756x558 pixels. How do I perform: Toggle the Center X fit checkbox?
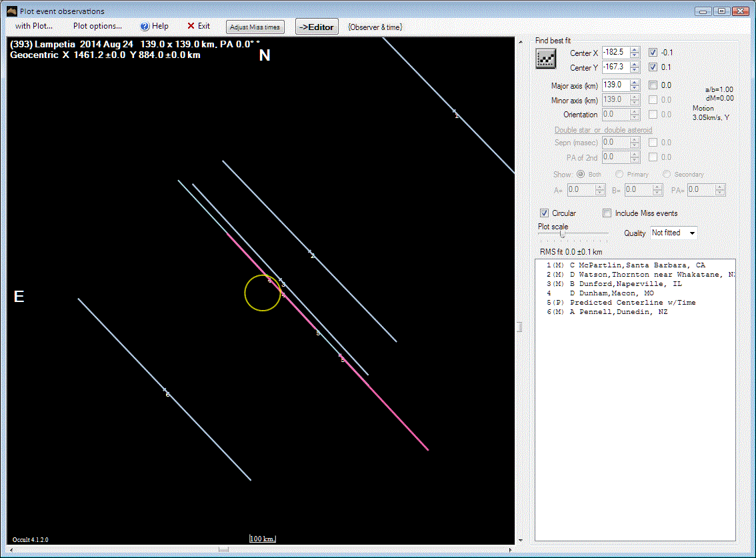click(x=653, y=52)
